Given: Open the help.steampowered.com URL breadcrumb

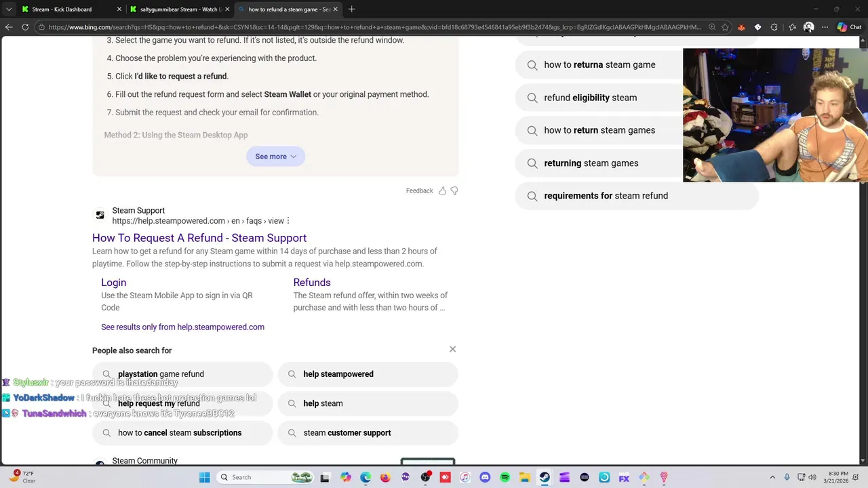Looking at the screenshot, I should [x=198, y=221].
